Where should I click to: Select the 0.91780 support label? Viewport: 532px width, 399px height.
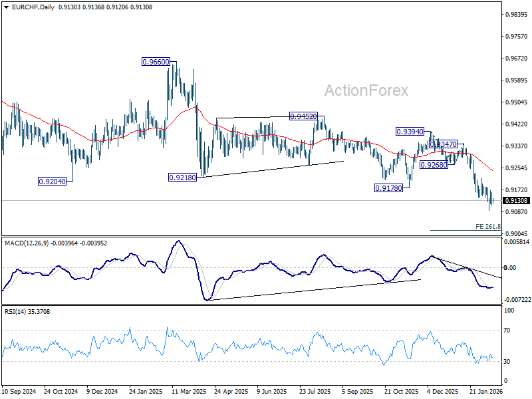coord(388,188)
